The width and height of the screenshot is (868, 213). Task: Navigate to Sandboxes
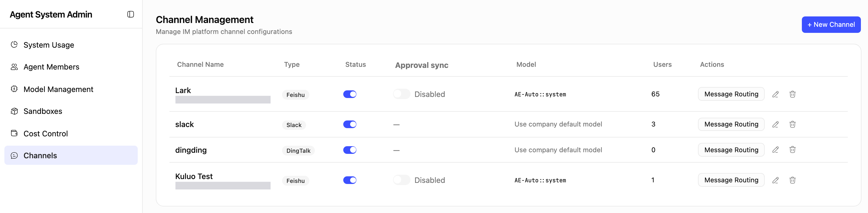tap(71, 111)
